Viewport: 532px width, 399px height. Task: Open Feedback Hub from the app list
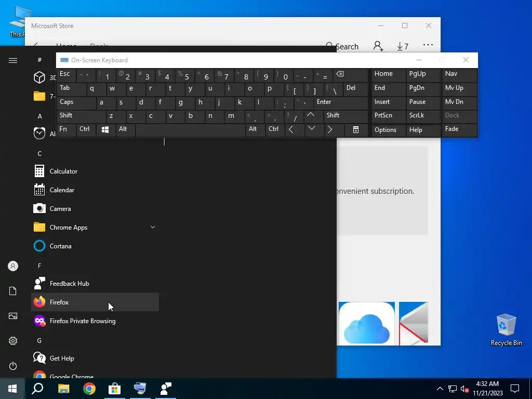[95, 283]
